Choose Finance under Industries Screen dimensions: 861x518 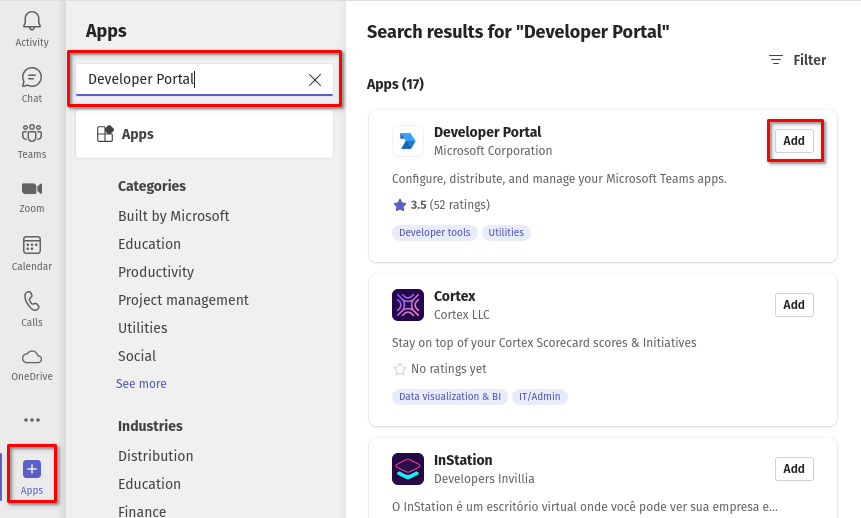point(142,511)
